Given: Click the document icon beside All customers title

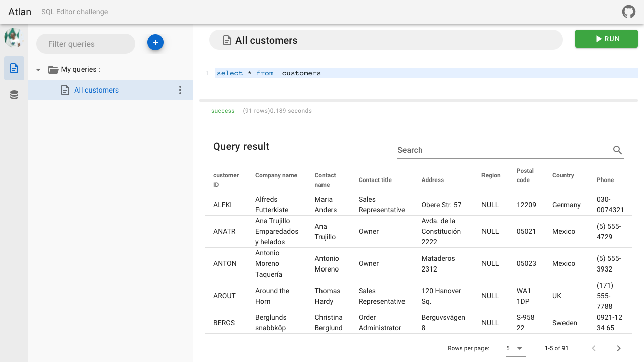Looking at the screenshot, I should point(226,40).
